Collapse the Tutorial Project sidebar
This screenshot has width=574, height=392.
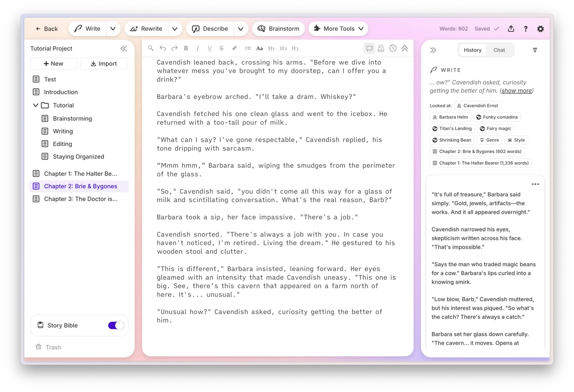point(124,49)
